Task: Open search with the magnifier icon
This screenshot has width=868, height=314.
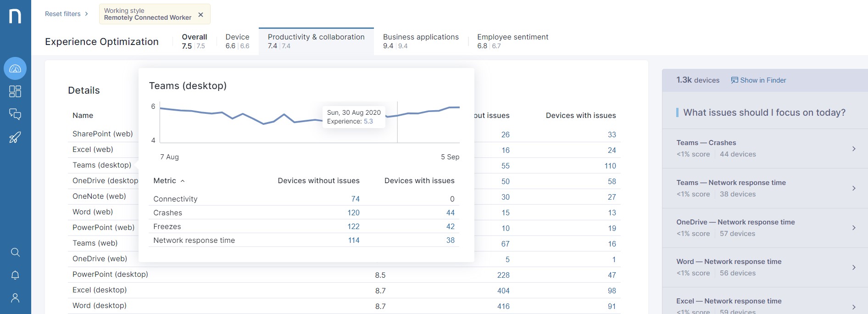Action: pos(15,252)
